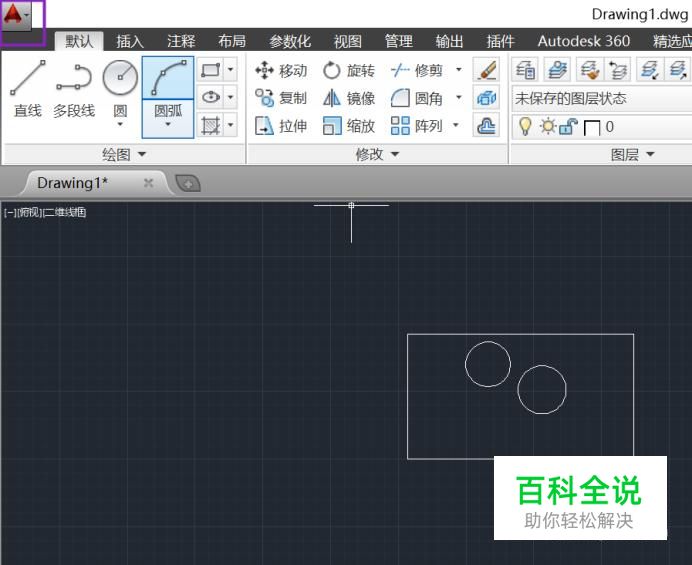Click the layer 0 color swatch

592,128
